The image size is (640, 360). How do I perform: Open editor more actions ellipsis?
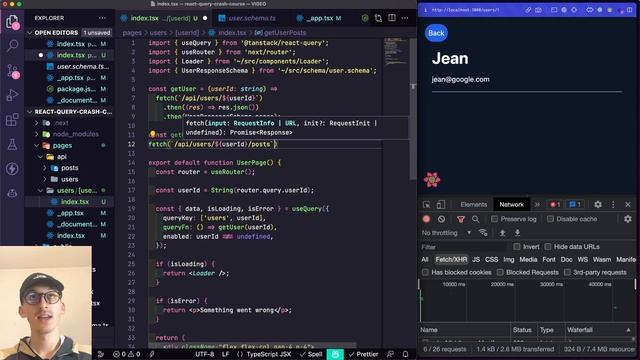click(405, 18)
